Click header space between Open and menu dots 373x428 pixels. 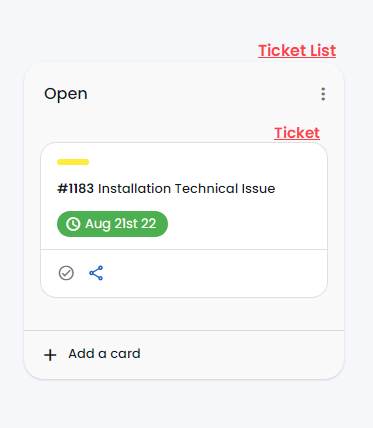point(203,94)
